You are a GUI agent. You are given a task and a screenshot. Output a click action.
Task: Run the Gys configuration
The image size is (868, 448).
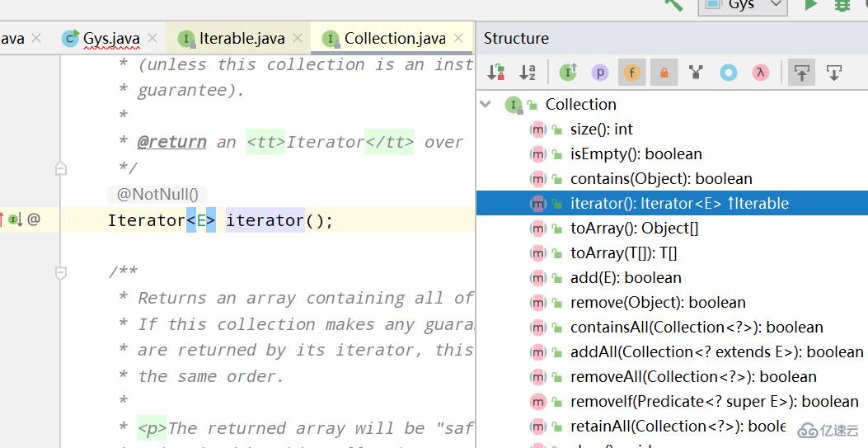[x=810, y=5]
